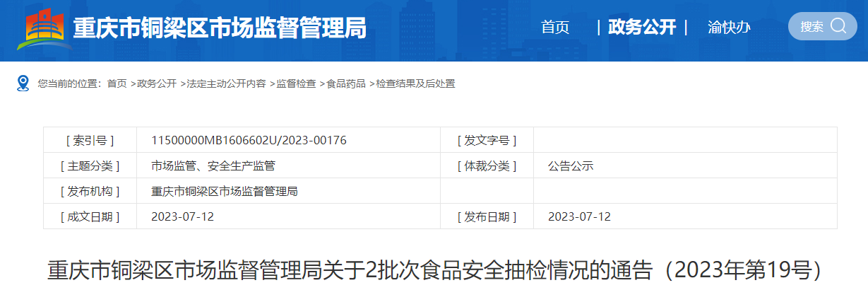The image size is (868, 290).
Task: Click the 搜索 search box
Action: pyautogui.click(x=822, y=26)
